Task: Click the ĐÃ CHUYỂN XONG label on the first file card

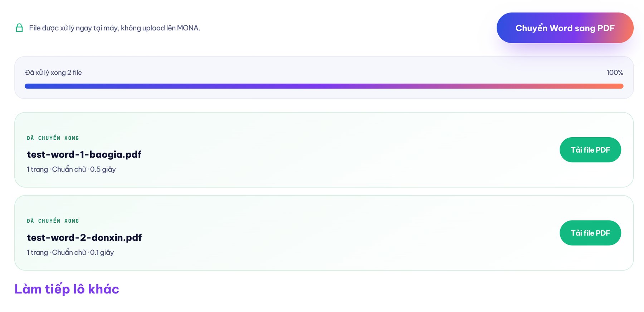Action: pos(53,138)
